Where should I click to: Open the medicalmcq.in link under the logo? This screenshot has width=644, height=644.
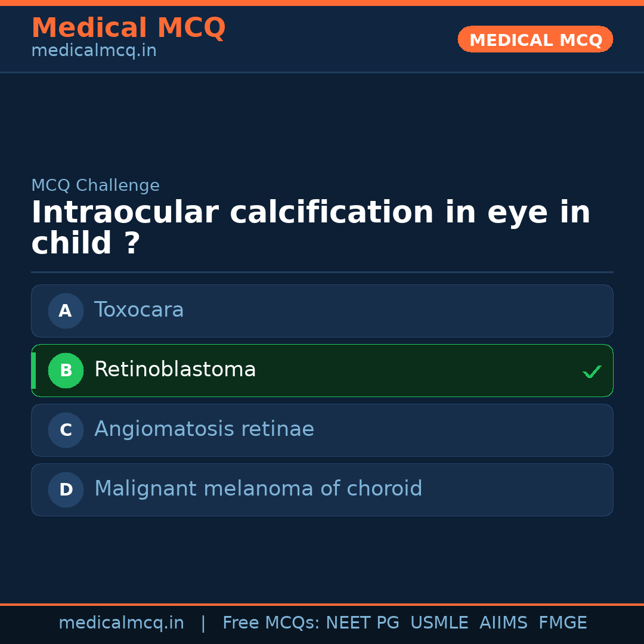click(94, 51)
